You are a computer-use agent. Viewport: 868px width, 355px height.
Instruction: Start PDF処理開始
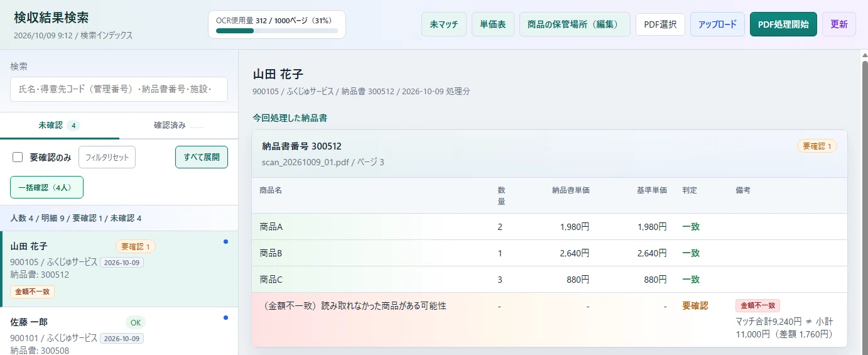783,25
